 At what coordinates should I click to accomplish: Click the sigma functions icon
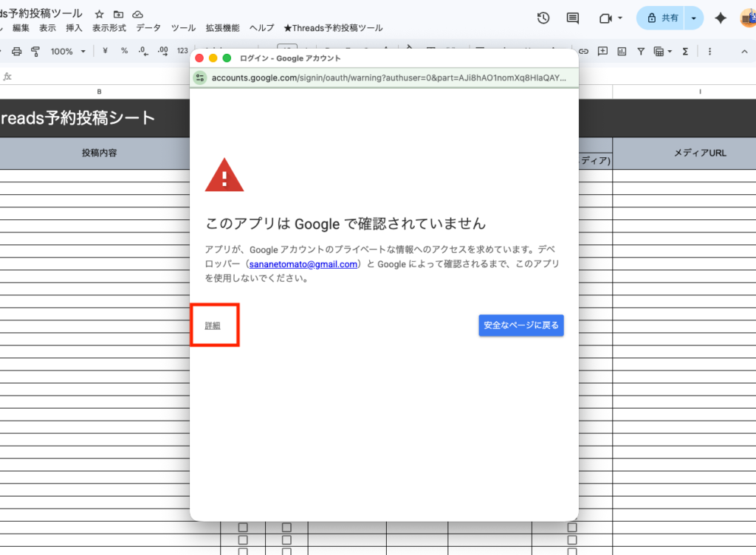click(685, 52)
